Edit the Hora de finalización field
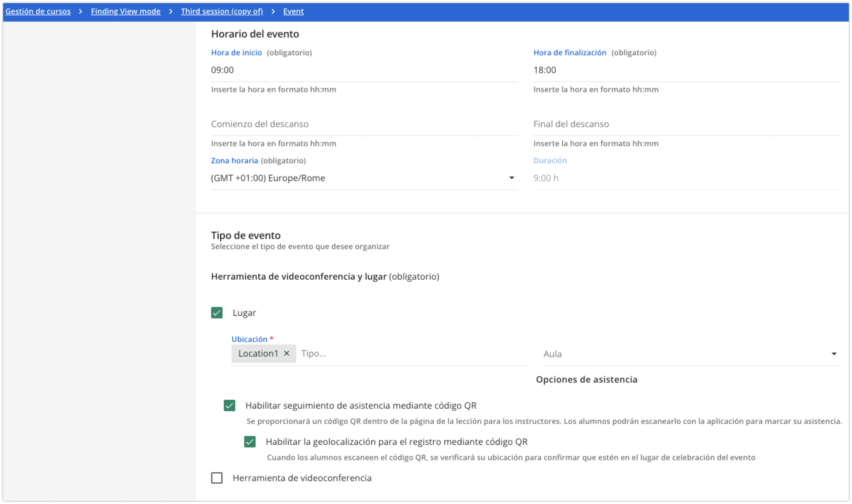The width and height of the screenshot is (852, 504). 686,70
